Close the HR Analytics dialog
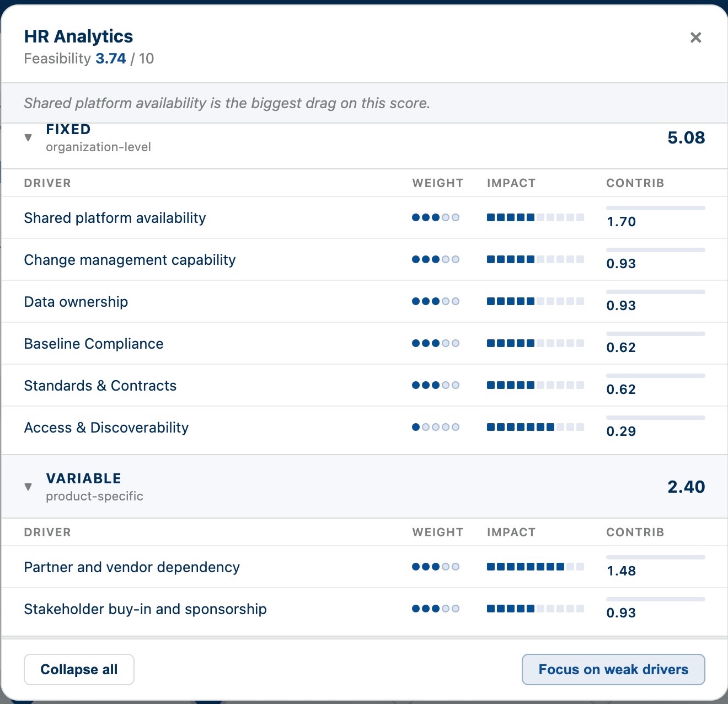 pos(695,38)
